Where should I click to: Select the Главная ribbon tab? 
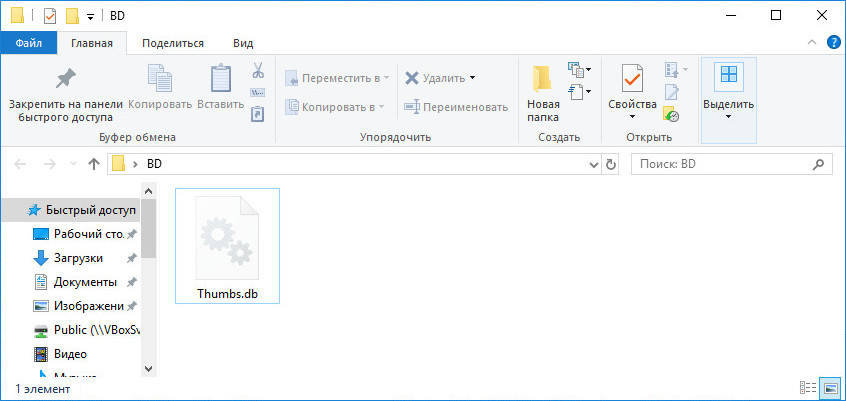(92, 44)
